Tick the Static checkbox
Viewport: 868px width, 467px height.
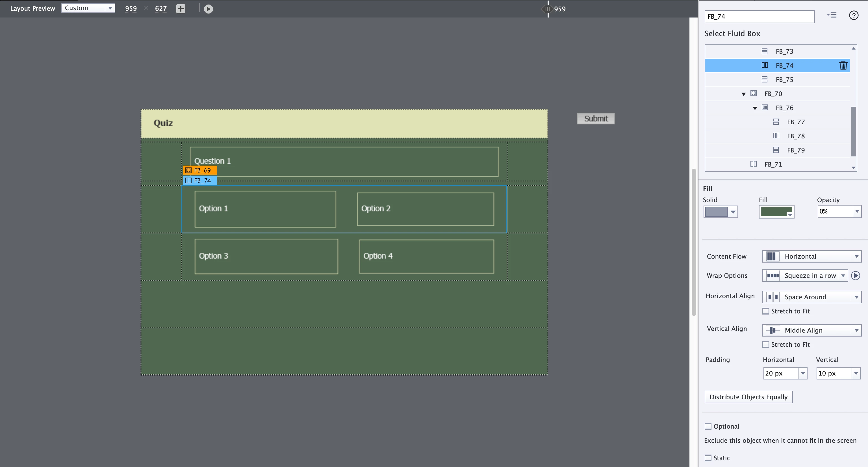point(708,458)
